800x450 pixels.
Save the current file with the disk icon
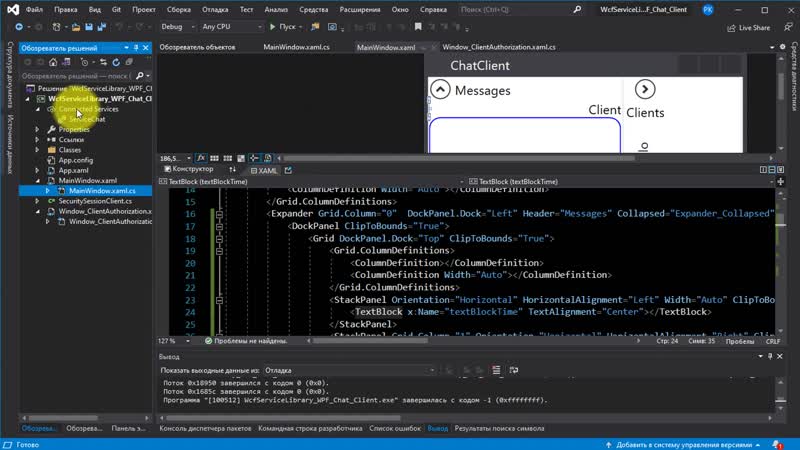(89, 27)
